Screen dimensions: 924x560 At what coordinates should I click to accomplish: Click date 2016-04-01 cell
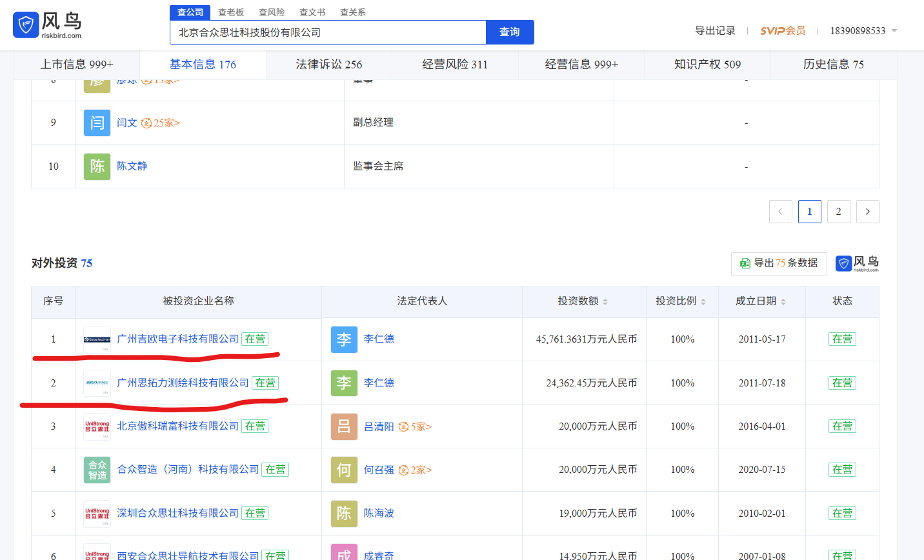(x=762, y=426)
